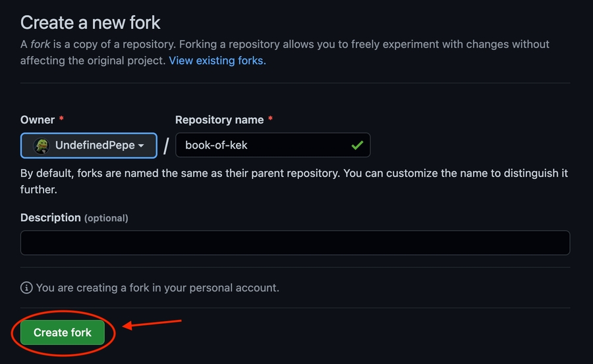
Task: Click the red asterisk next to Owner
Action: tap(61, 119)
